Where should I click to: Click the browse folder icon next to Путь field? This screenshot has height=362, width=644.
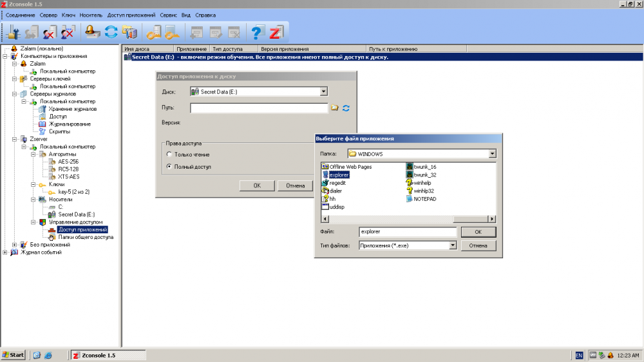point(335,108)
